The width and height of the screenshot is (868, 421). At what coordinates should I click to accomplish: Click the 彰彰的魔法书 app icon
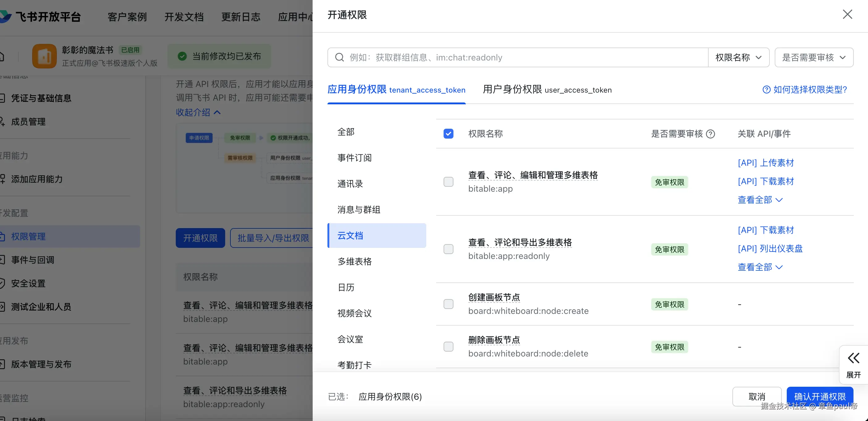(x=44, y=56)
